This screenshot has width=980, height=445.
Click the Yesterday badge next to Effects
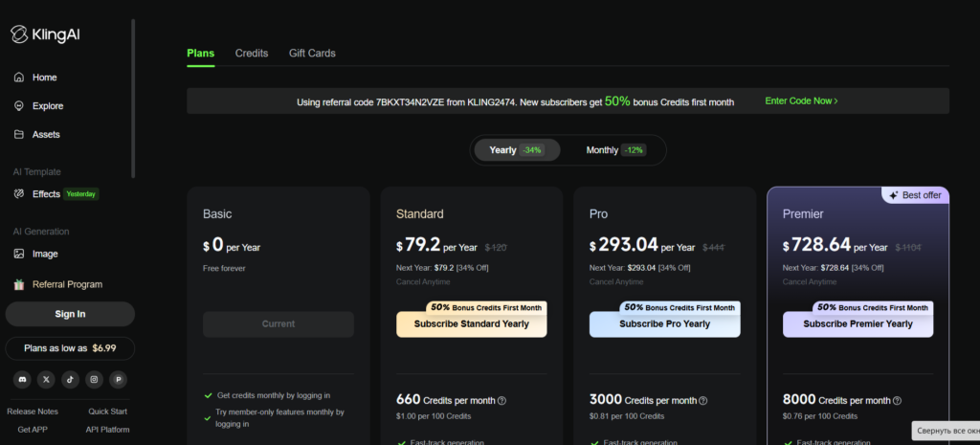tap(81, 194)
